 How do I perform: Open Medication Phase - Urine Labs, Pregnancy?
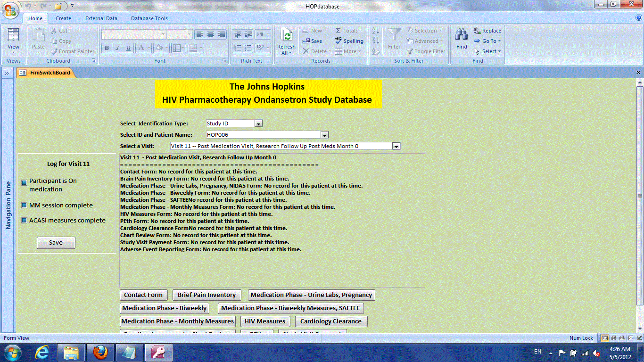(311, 295)
